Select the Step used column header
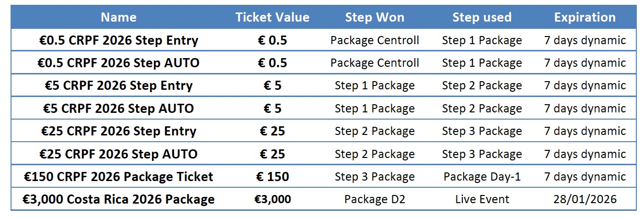 pyautogui.click(x=481, y=18)
